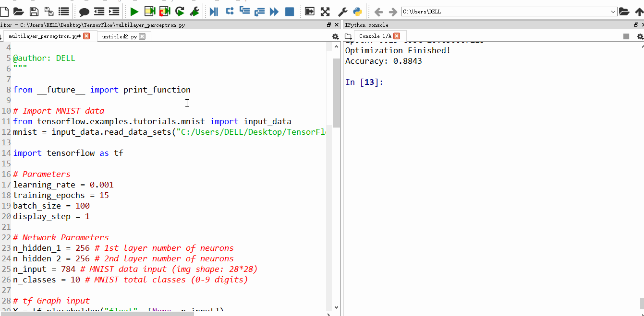644x316 pixels.
Task: Click the editor vertical scrollbar thumb
Action: [336, 93]
